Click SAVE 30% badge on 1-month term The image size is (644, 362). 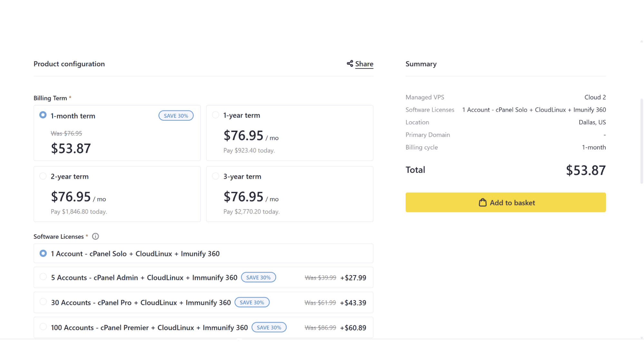(176, 116)
